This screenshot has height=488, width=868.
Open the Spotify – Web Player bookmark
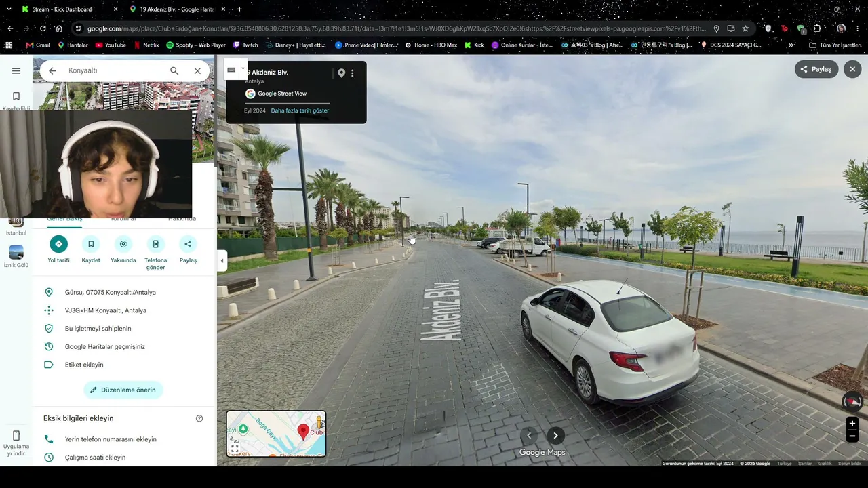click(x=195, y=45)
